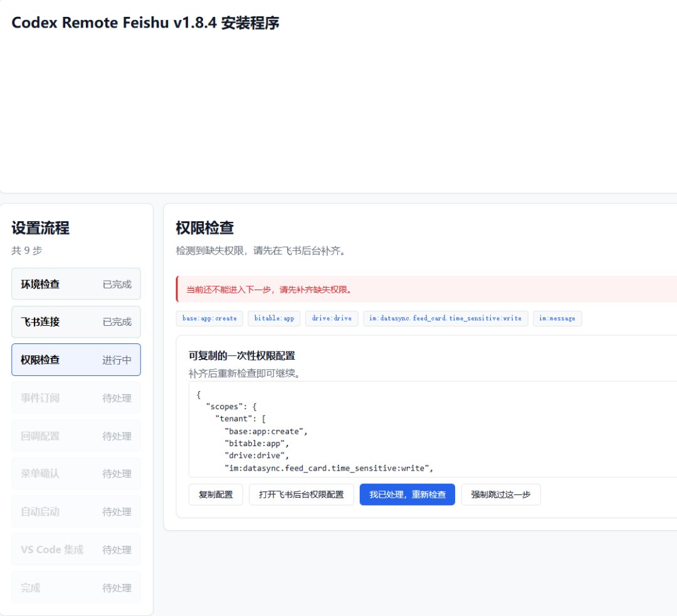This screenshot has height=616, width=677.
Task: Click the im:message permission tag
Action: coord(557,318)
